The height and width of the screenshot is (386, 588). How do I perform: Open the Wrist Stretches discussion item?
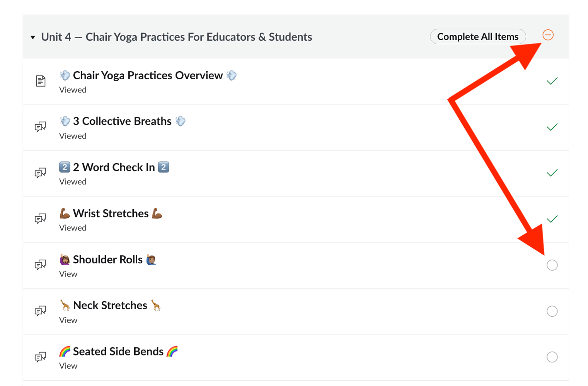click(x=110, y=213)
